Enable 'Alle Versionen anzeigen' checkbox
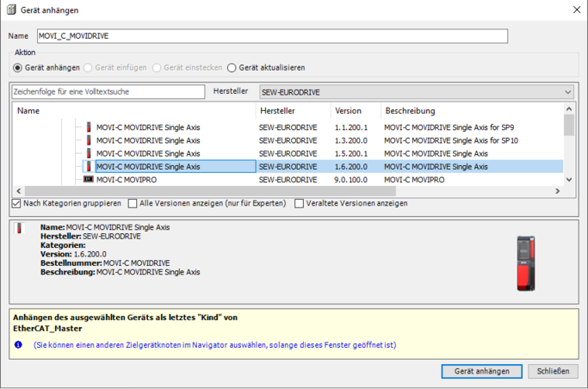588x389 pixels. click(x=133, y=204)
